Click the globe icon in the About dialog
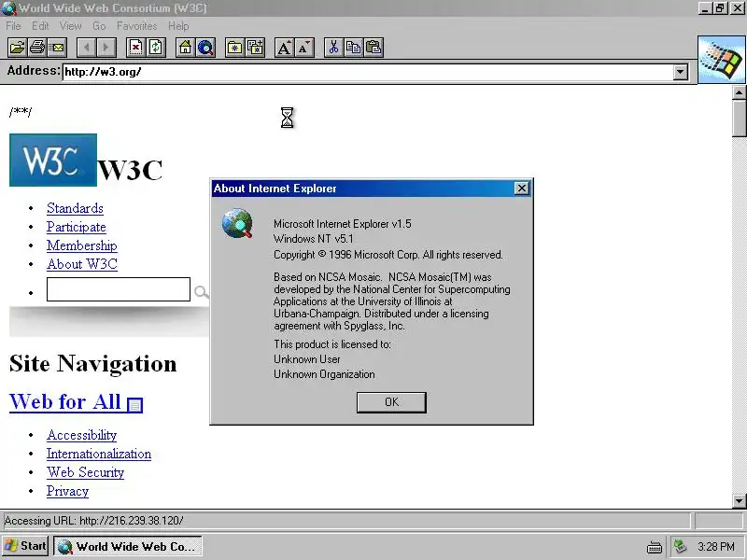747x560 pixels. coord(237,223)
